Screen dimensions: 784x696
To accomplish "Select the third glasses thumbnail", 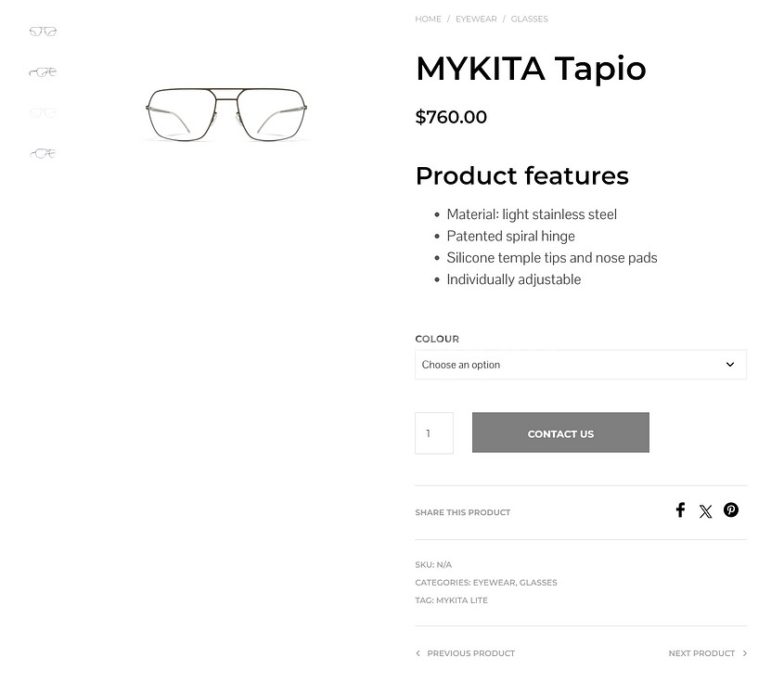I will (x=43, y=113).
